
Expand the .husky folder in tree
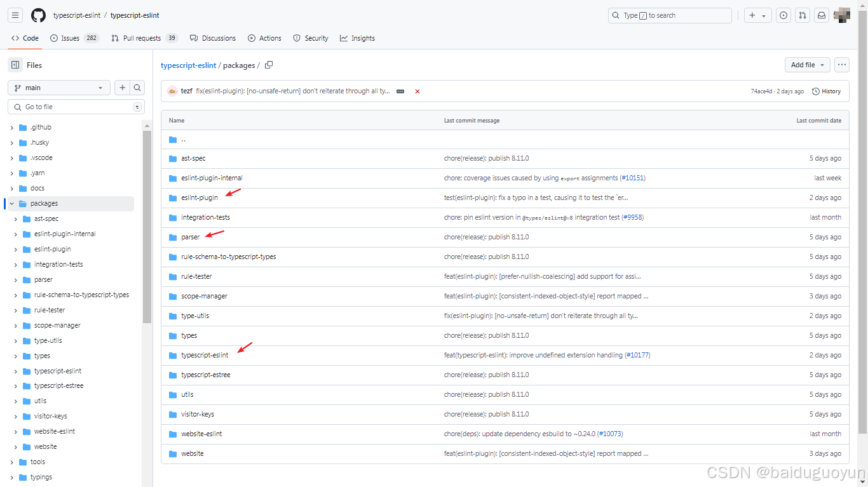click(11, 142)
